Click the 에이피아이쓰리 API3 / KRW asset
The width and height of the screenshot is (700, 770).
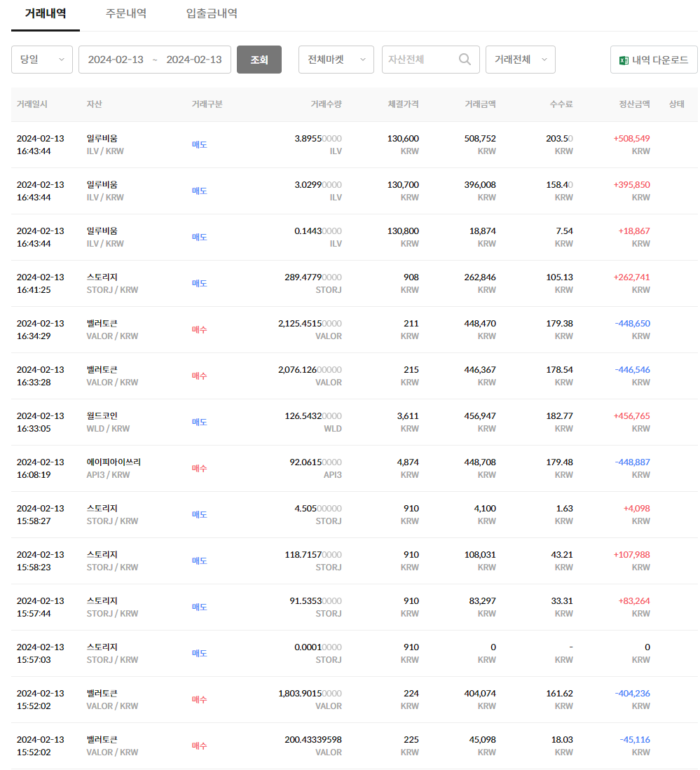pos(114,469)
